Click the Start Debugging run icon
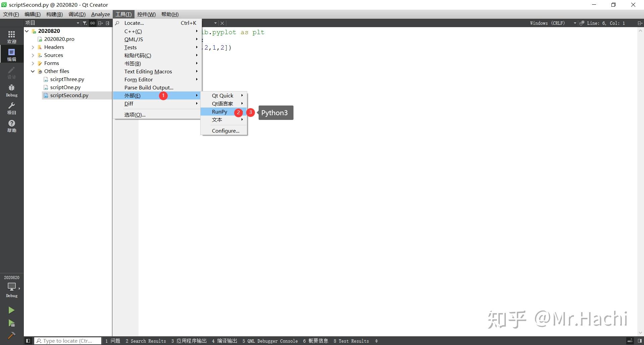The width and height of the screenshot is (644, 345). tap(11, 323)
